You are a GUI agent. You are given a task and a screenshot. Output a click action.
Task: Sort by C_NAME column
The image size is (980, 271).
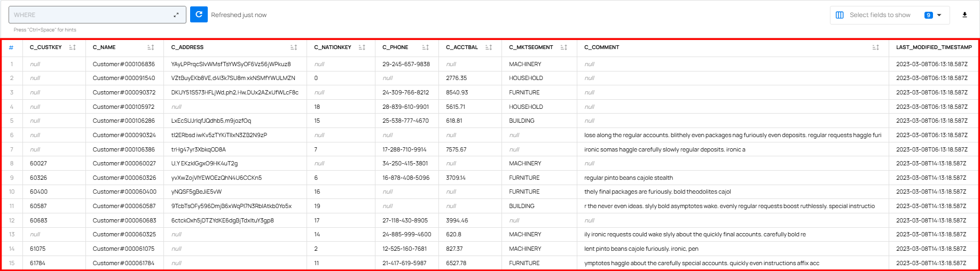pyautogui.click(x=151, y=47)
